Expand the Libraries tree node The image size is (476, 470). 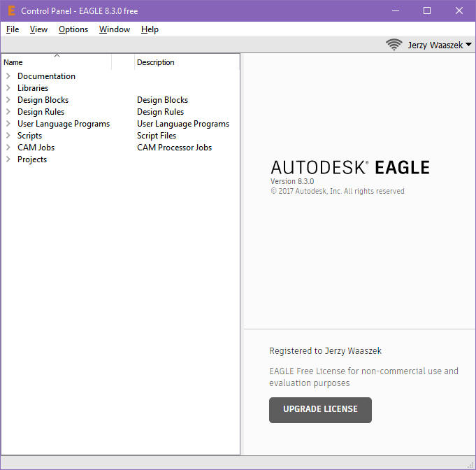tap(8, 88)
